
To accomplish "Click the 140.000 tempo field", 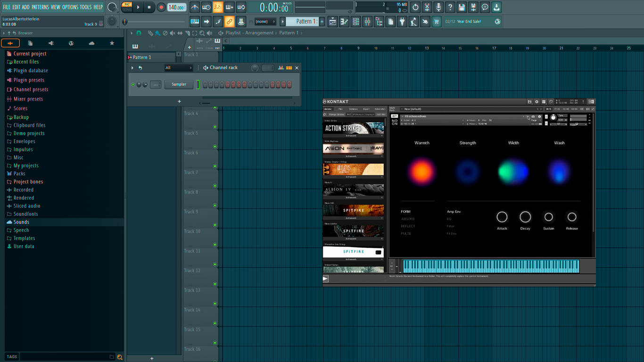I will (x=177, y=8).
